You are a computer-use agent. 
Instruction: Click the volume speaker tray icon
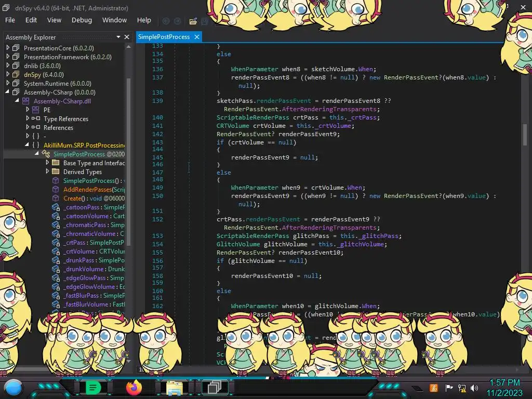point(474,388)
